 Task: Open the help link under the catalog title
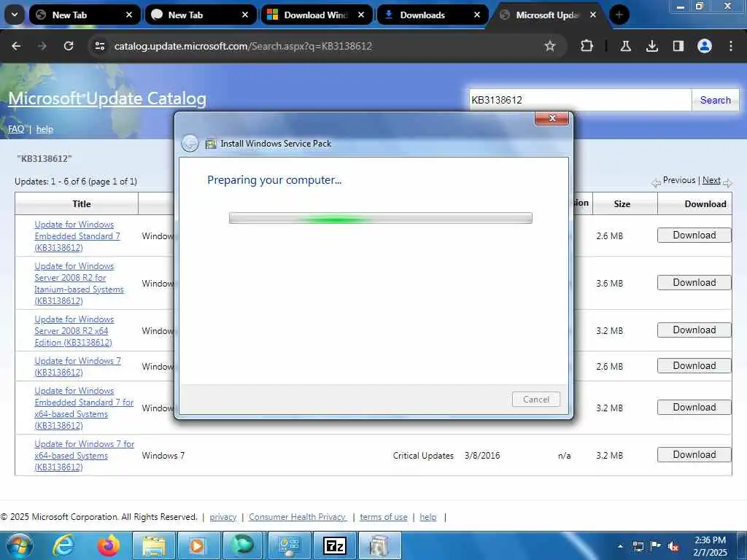(x=44, y=129)
